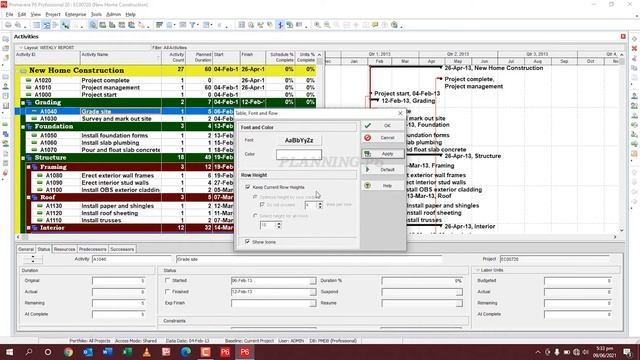Image resolution: width=640 pixels, height=360 pixels.
Task: Open VLC media player from the taskbar
Action: tap(147, 352)
